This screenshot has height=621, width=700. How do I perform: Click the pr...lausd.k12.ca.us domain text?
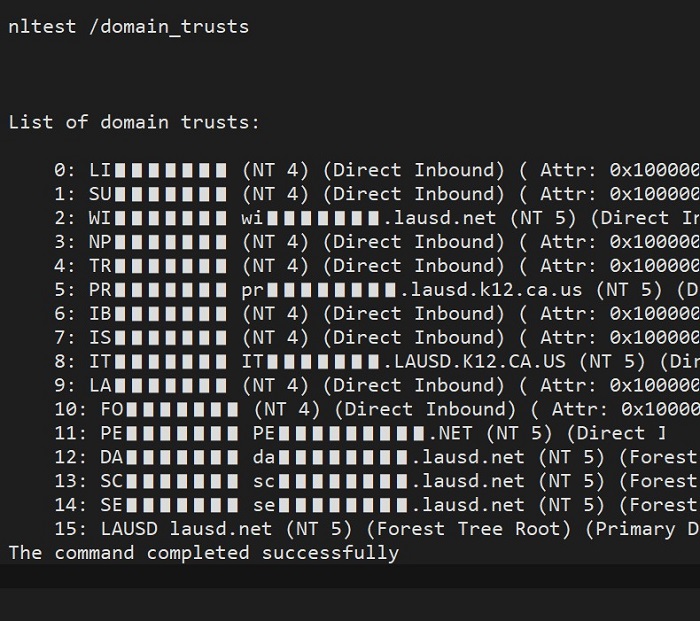coord(412,290)
